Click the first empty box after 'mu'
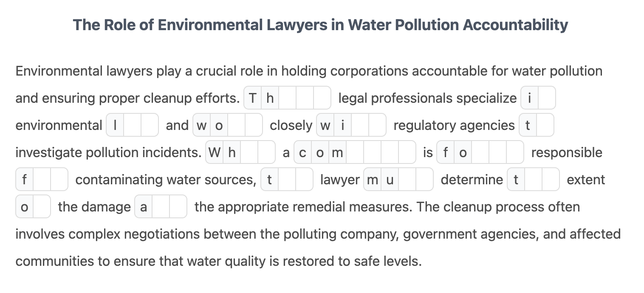Screen dimensions: 644x293 [x=407, y=180]
